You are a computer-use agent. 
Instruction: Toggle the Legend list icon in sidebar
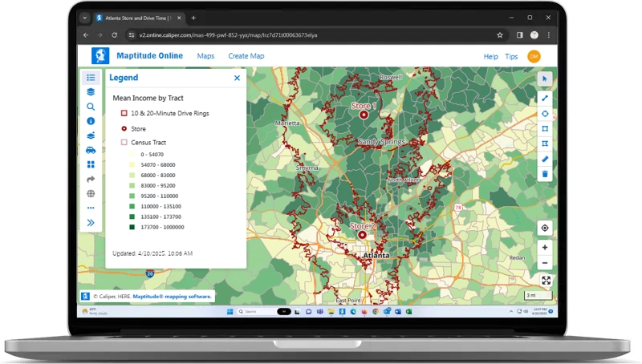pyautogui.click(x=91, y=78)
